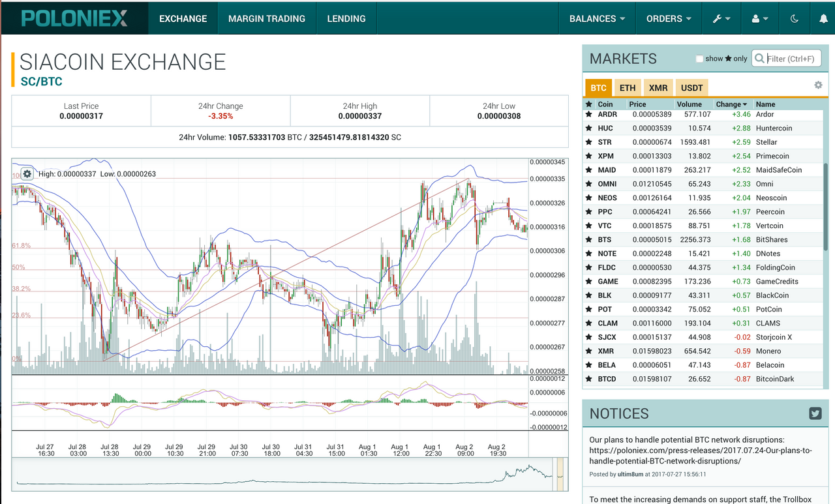835x504 pixels.
Task: Click the Poloniex logo
Action: coord(74,18)
